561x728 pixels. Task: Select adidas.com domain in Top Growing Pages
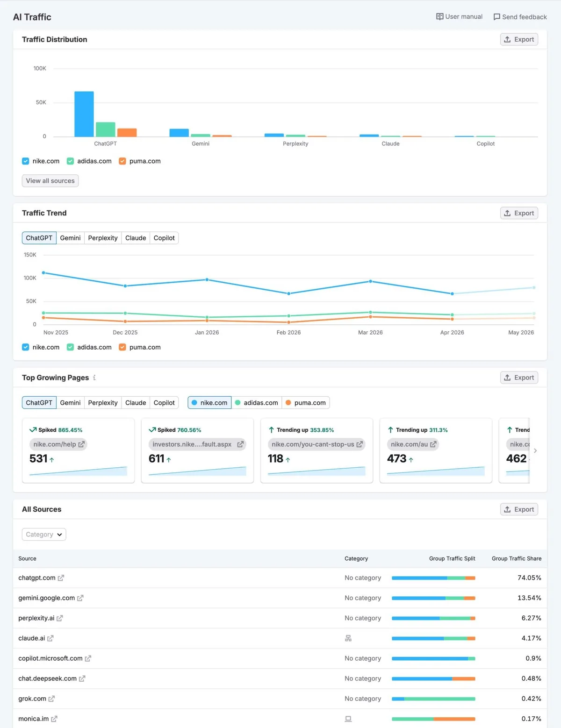[257, 403]
